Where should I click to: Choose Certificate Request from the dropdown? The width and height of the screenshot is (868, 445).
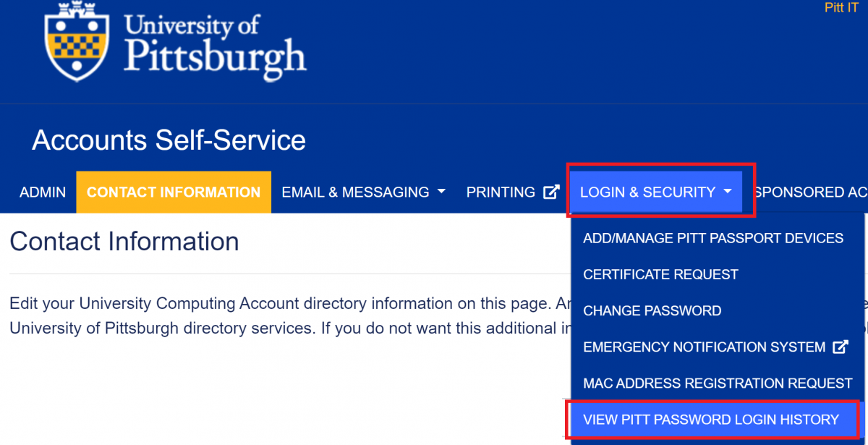660,274
